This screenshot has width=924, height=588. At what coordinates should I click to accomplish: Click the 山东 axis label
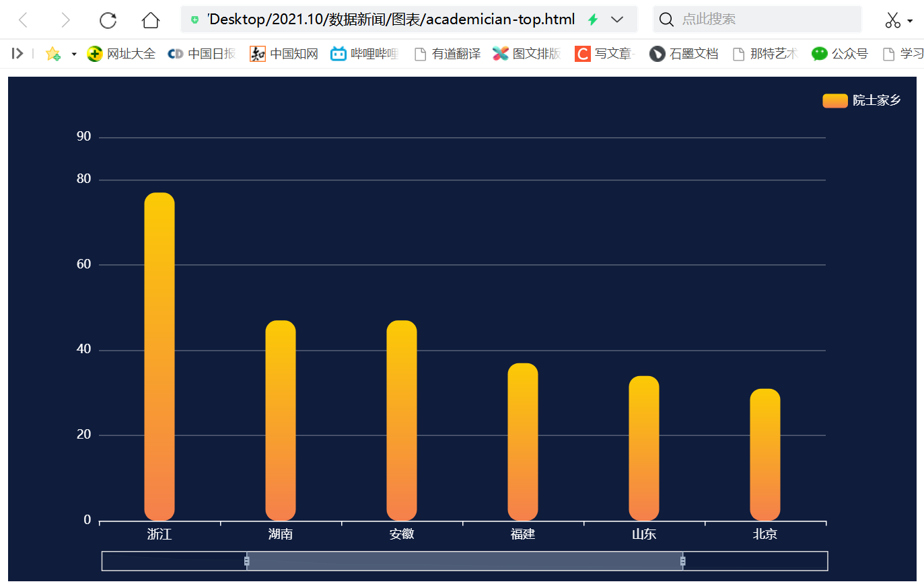click(x=644, y=534)
